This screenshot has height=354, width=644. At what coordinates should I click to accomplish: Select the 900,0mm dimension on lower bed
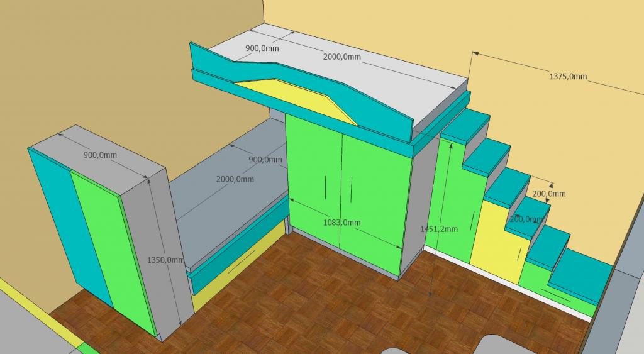click(x=265, y=159)
